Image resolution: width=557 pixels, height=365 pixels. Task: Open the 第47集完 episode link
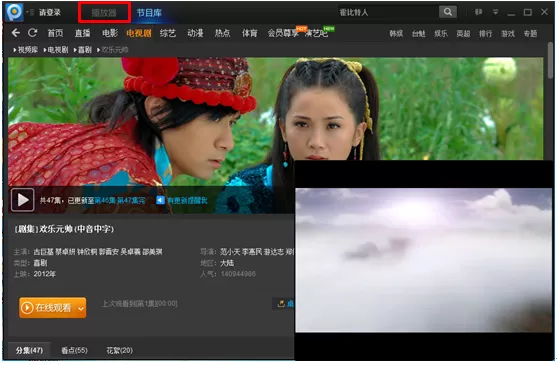pyautogui.click(x=131, y=201)
